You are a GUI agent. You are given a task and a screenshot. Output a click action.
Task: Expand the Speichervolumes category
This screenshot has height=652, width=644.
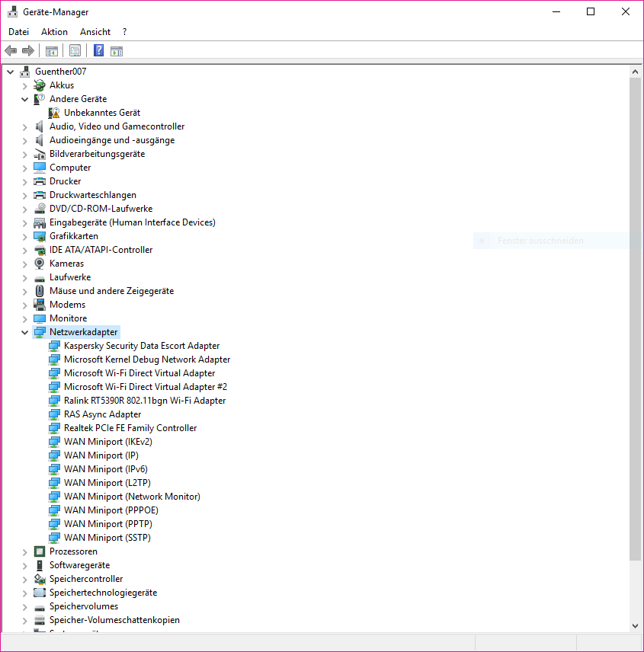click(x=25, y=606)
